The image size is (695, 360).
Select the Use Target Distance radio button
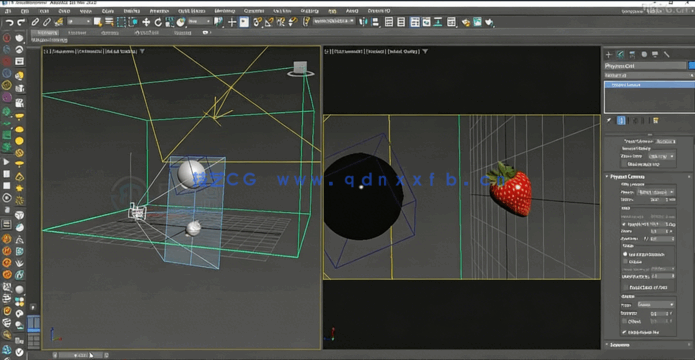[625, 254]
